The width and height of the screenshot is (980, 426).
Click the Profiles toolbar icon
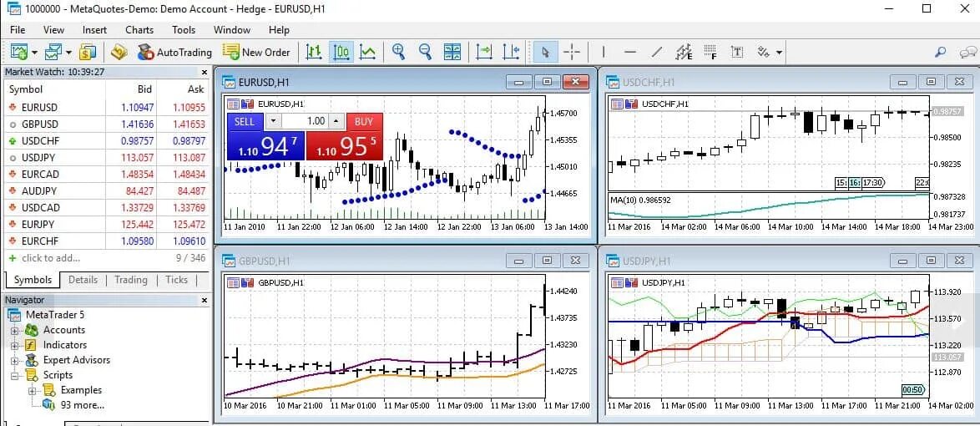coord(53,52)
